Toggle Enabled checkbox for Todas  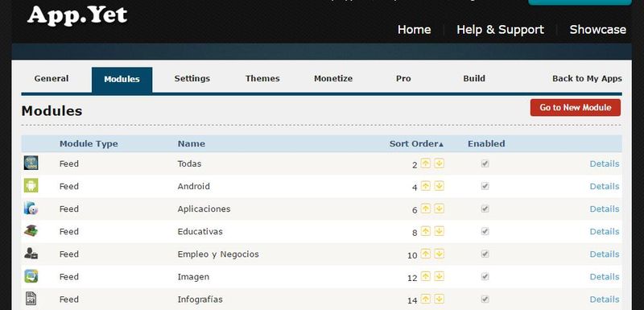pyautogui.click(x=485, y=163)
